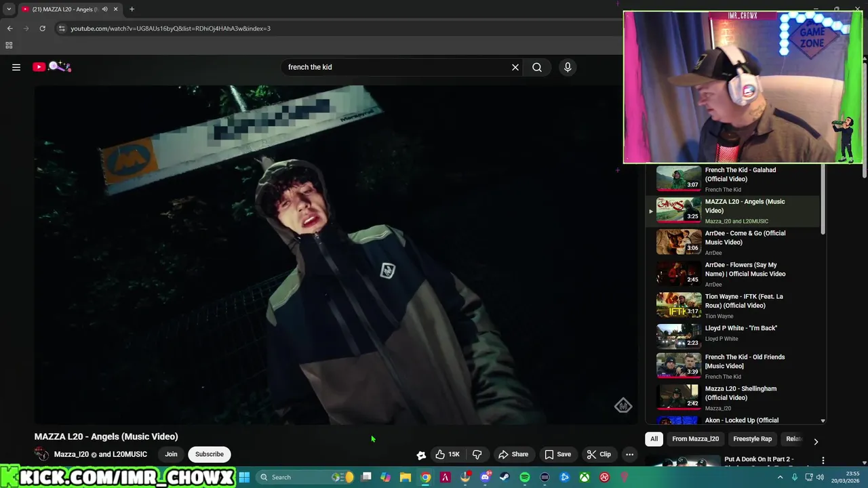This screenshot has width=868, height=488.
Task: Clear the search text with the X
Action: coord(515,67)
